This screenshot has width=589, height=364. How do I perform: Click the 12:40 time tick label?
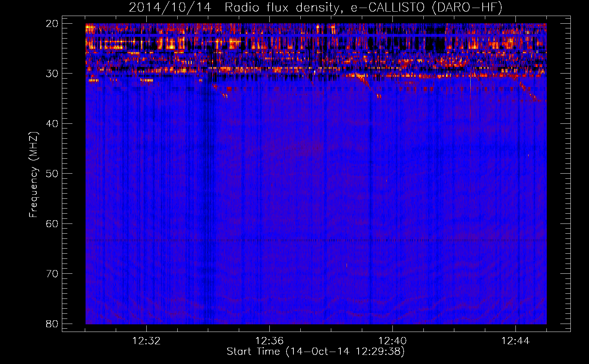pos(392,341)
